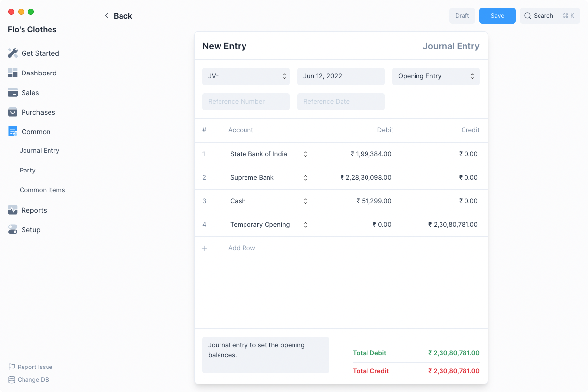Click the Sales card icon
Image resolution: width=588 pixels, height=392 pixels.
tap(13, 92)
